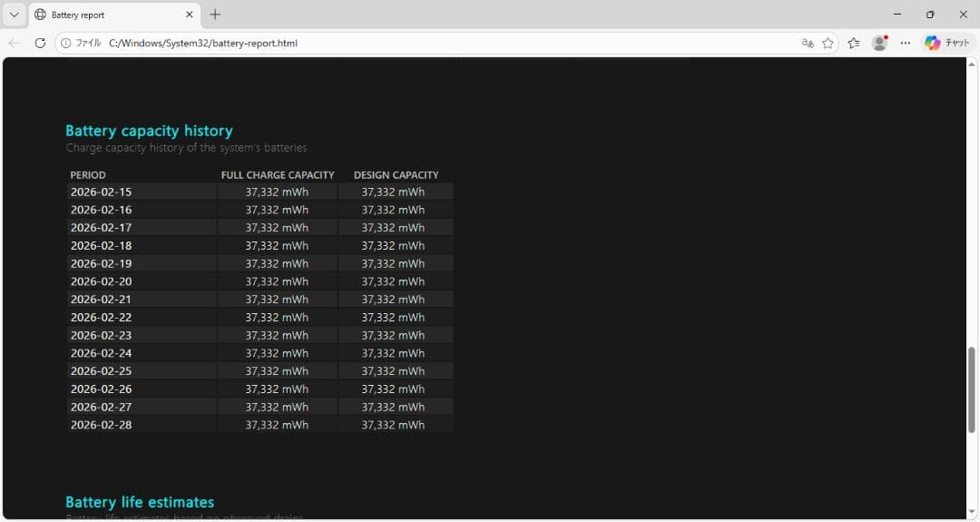This screenshot has width=980, height=522.
Task: Open a new tab with plus button
Action: click(x=215, y=15)
